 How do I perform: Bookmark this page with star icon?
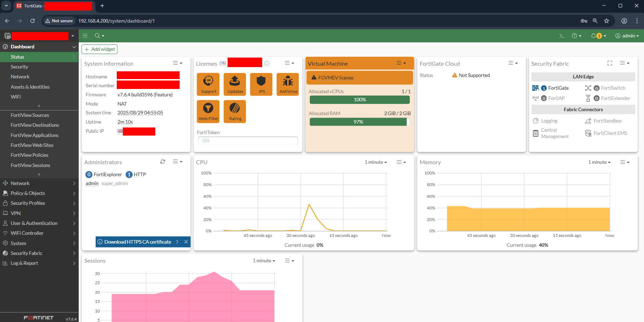[607, 21]
